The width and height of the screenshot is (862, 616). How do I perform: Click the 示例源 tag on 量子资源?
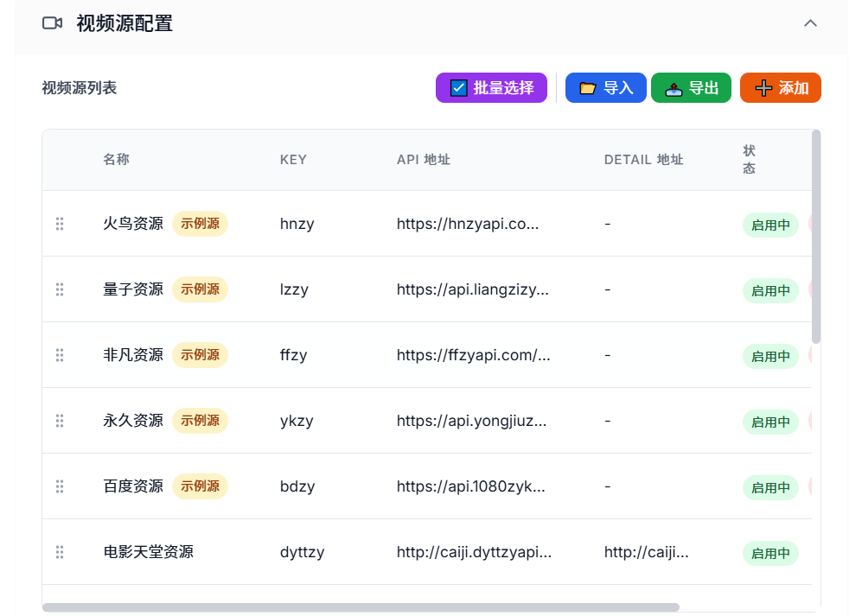pyautogui.click(x=200, y=289)
